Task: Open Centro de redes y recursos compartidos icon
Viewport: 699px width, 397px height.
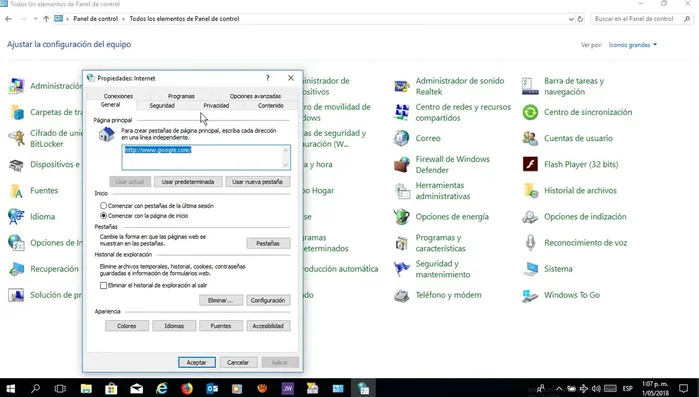Action: pos(402,112)
